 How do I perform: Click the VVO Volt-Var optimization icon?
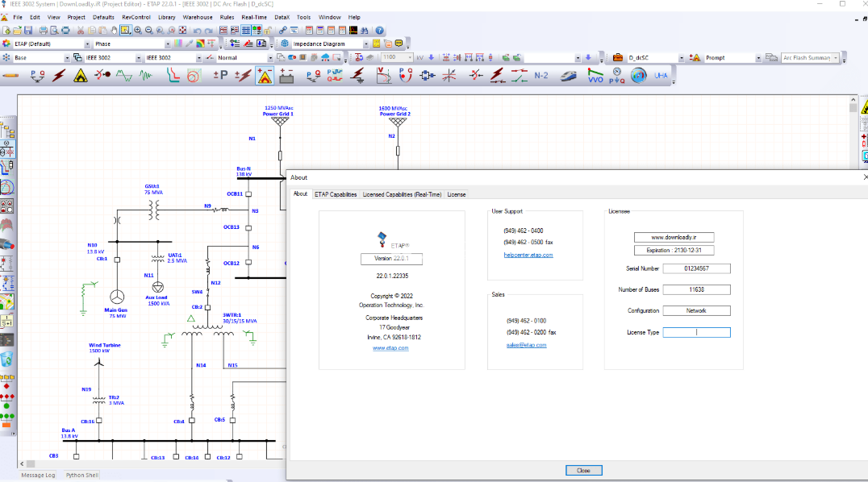coord(595,76)
